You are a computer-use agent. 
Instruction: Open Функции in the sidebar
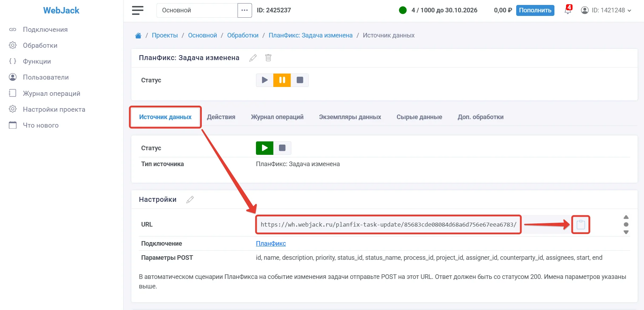point(37,61)
